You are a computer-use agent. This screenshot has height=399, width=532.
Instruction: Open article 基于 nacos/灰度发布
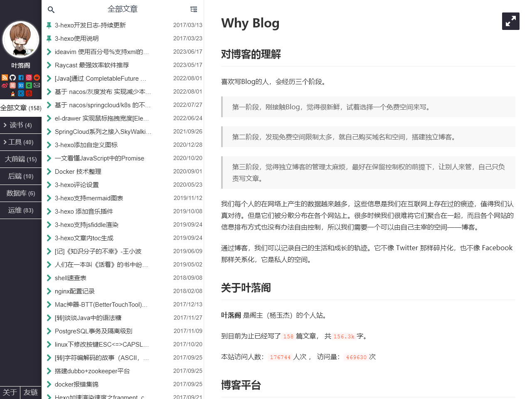pos(103,92)
